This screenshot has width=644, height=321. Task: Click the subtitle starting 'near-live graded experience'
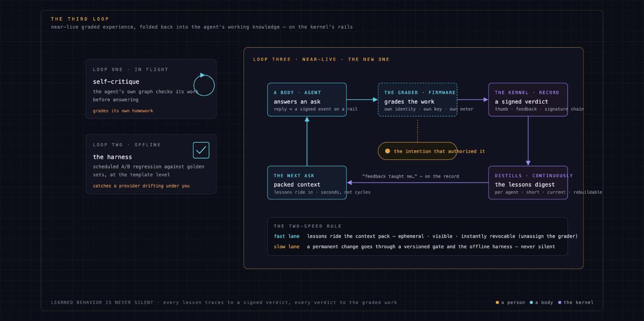(202, 27)
